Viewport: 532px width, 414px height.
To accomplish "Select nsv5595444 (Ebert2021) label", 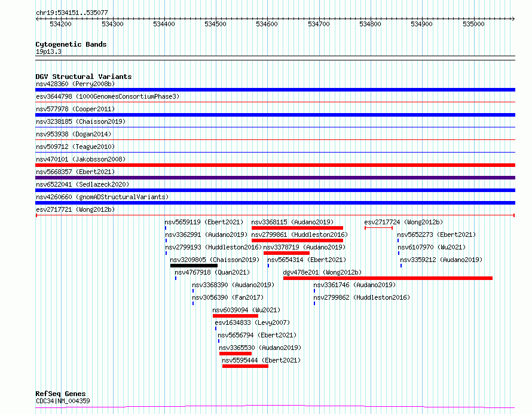I will click(261, 360).
